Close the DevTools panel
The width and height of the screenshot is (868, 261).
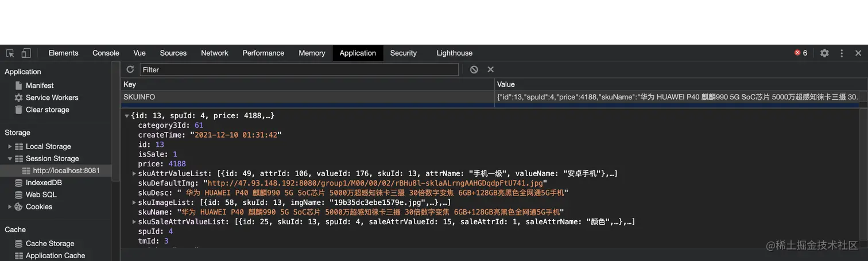(858, 53)
